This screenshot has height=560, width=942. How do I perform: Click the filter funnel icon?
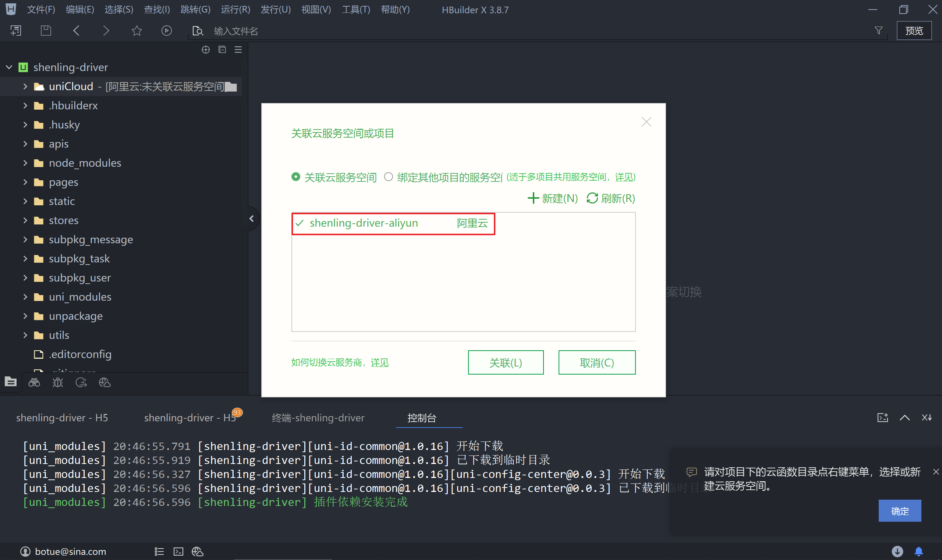(x=878, y=31)
